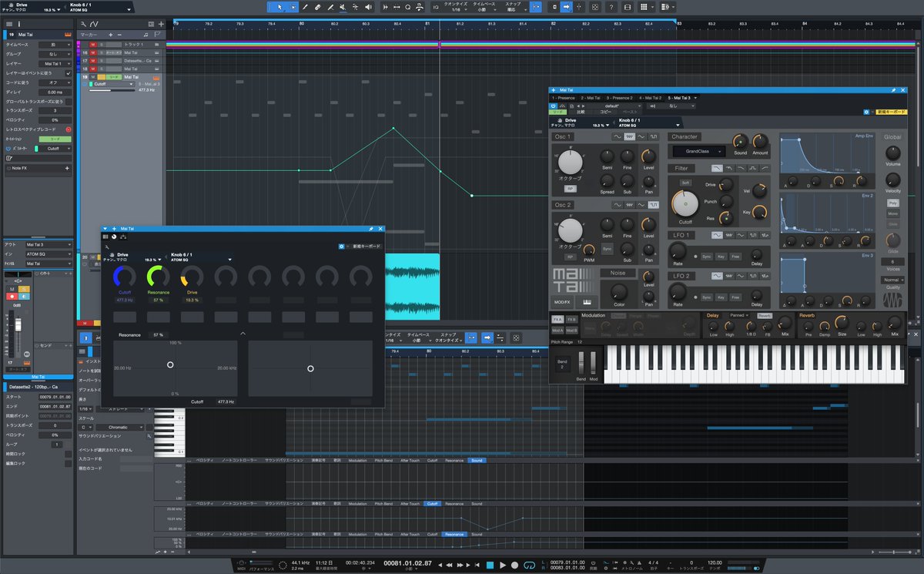Screen dimensions: 924x574
Task: Select Osc 1 sawtooth waveform icon
Action: 629,136
